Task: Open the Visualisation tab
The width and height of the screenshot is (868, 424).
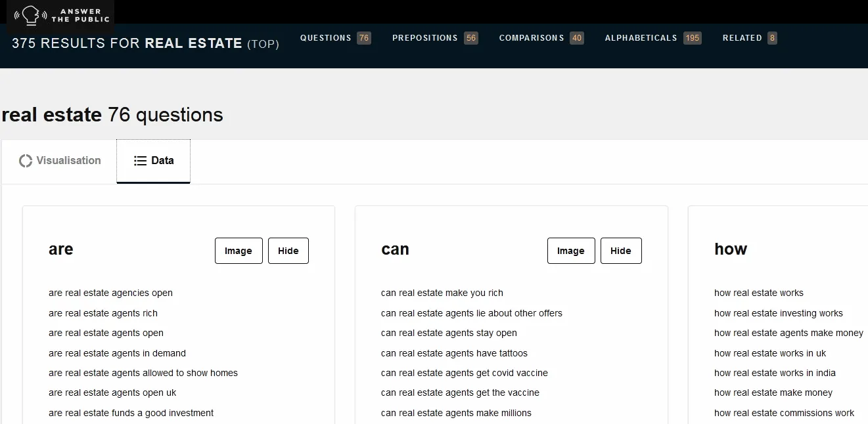Action: point(60,161)
